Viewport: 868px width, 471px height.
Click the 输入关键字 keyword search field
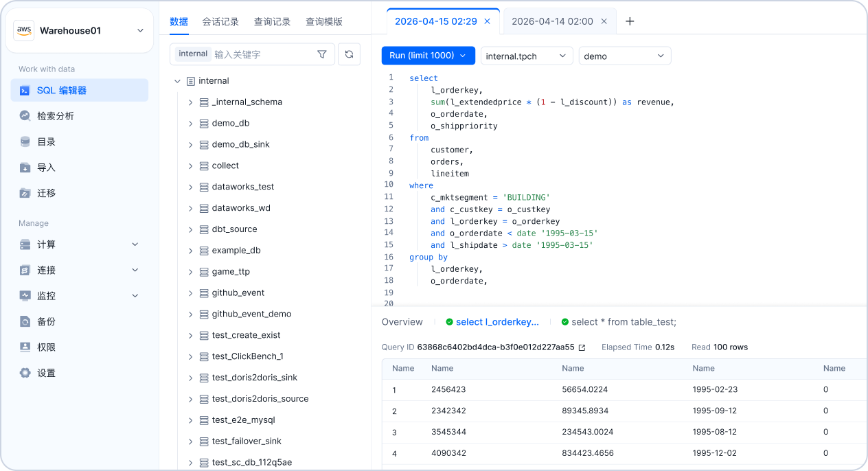(x=261, y=54)
